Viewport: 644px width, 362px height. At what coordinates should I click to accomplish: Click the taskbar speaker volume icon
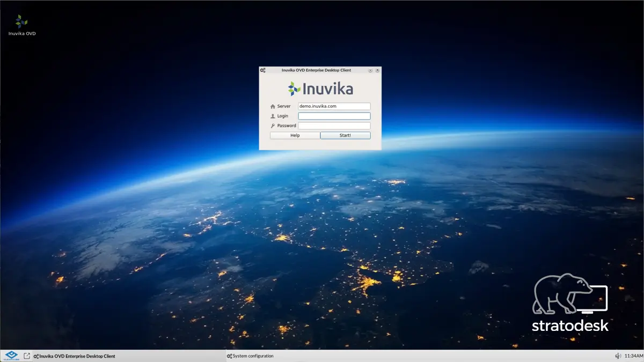[x=618, y=356]
